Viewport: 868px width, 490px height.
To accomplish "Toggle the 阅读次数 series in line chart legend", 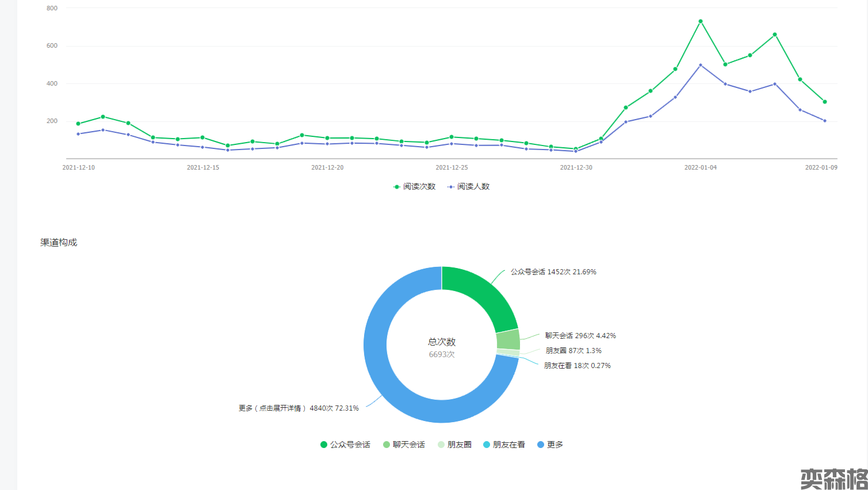I will point(414,186).
